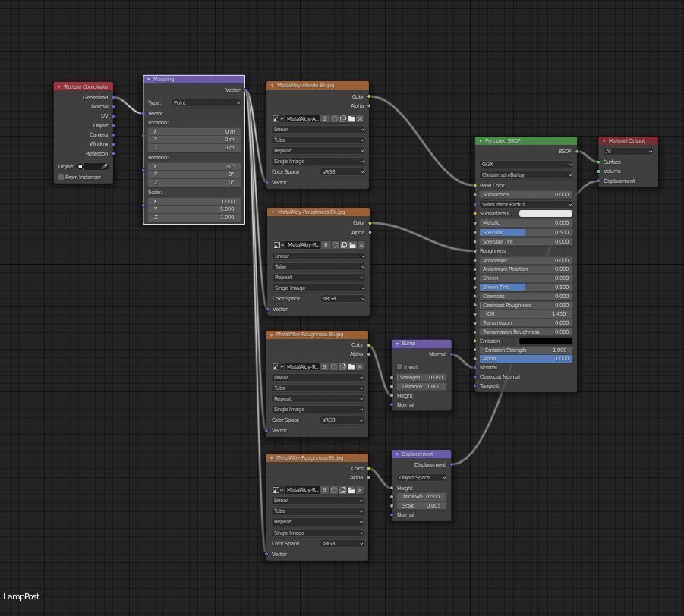Click BSDF output socket on Principled BSDF
The height and width of the screenshot is (616, 684).
tap(577, 151)
